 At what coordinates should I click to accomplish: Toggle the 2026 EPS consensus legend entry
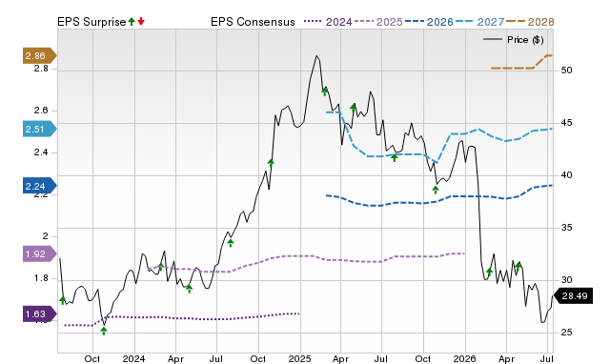point(429,22)
